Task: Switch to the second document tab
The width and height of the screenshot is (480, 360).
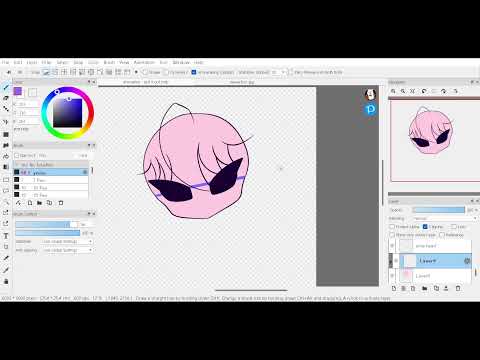Action: pyautogui.click(x=242, y=82)
